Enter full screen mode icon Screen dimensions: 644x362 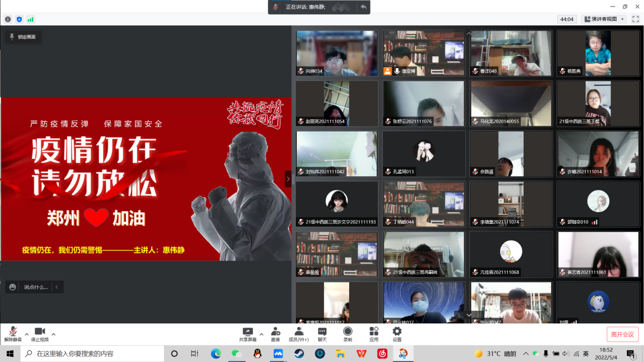tap(635, 19)
